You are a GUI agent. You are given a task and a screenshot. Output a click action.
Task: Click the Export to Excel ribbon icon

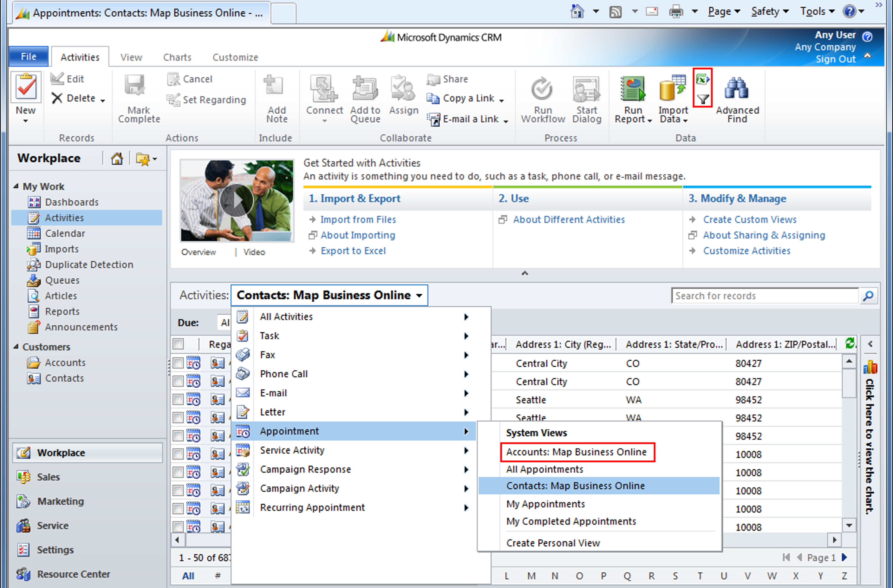point(702,79)
